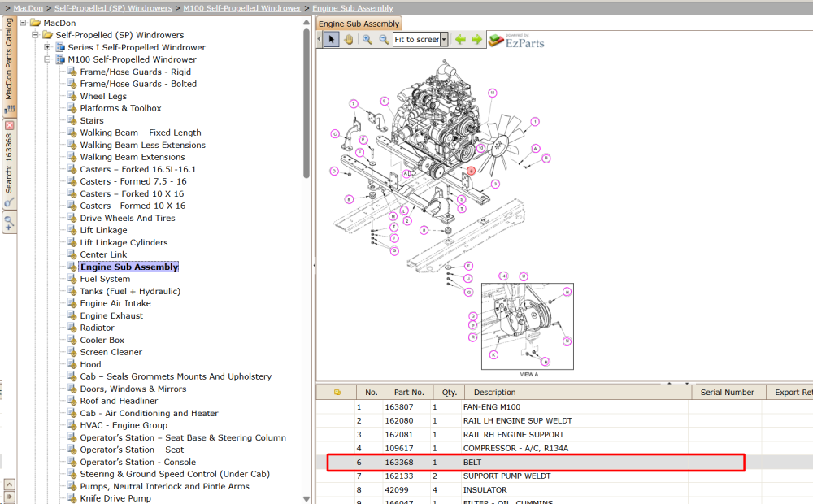
Task: Sort by Serial Number column header
Action: (728, 393)
